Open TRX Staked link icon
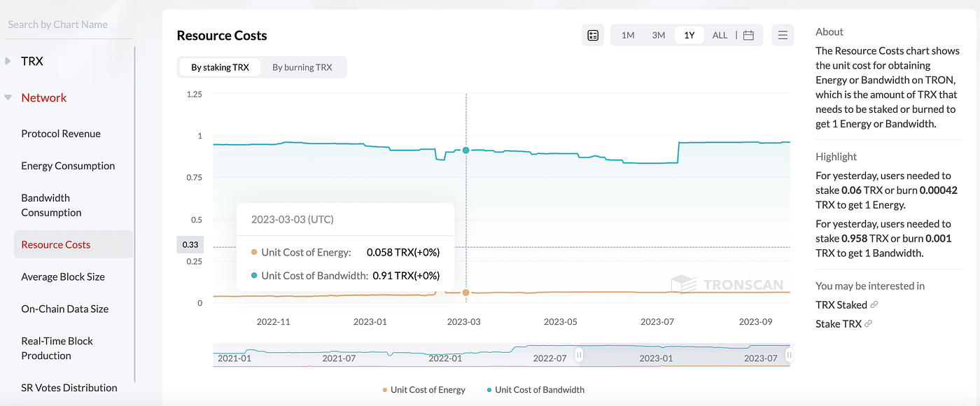The width and height of the screenshot is (980, 406). point(874,304)
